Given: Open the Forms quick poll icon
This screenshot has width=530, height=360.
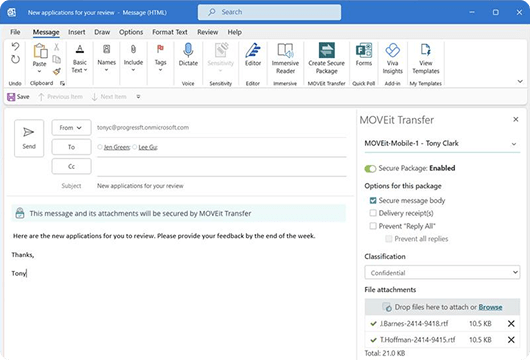Looking at the screenshot, I should tap(364, 50).
